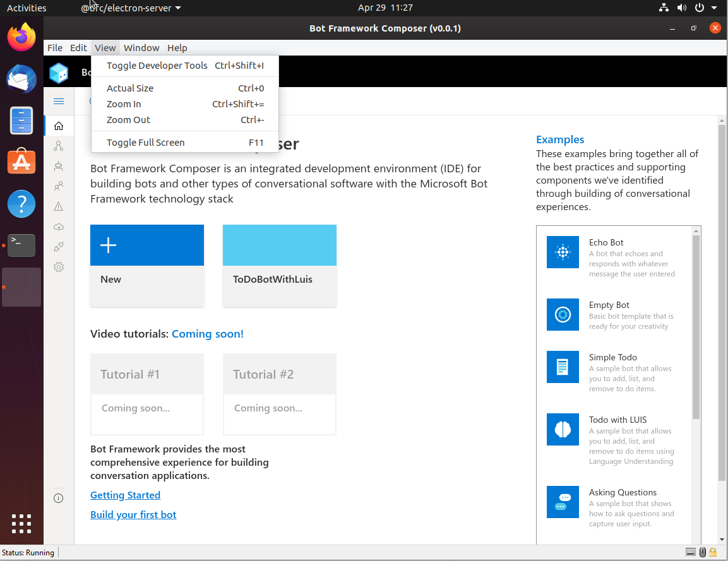Click the Status: Running label

pyautogui.click(x=28, y=553)
